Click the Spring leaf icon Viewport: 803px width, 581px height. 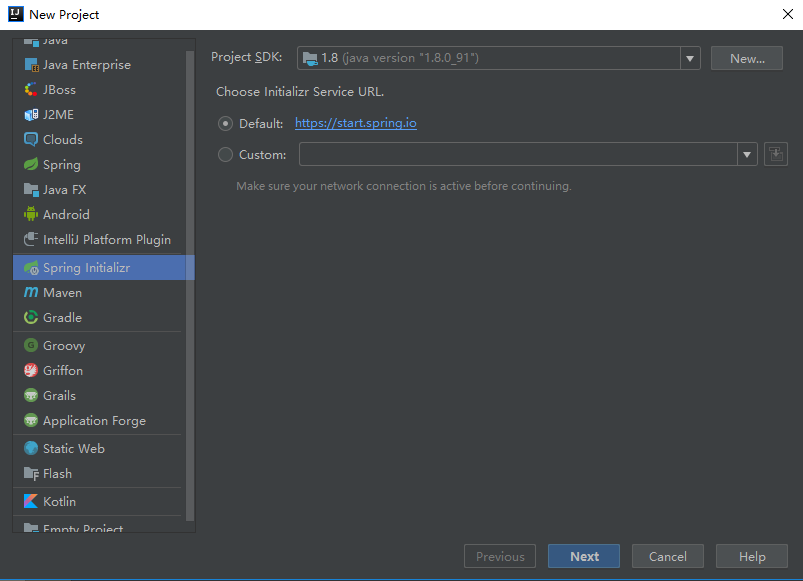tap(31, 164)
